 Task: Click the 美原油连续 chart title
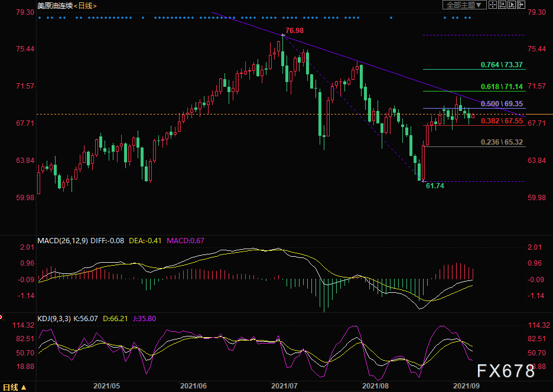pyautogui.click(x=55, y=6)
